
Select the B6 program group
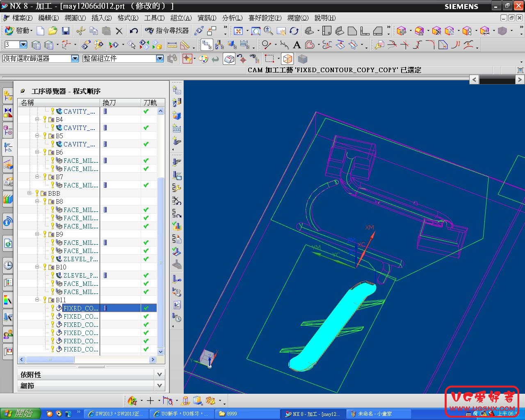[59, 152]
